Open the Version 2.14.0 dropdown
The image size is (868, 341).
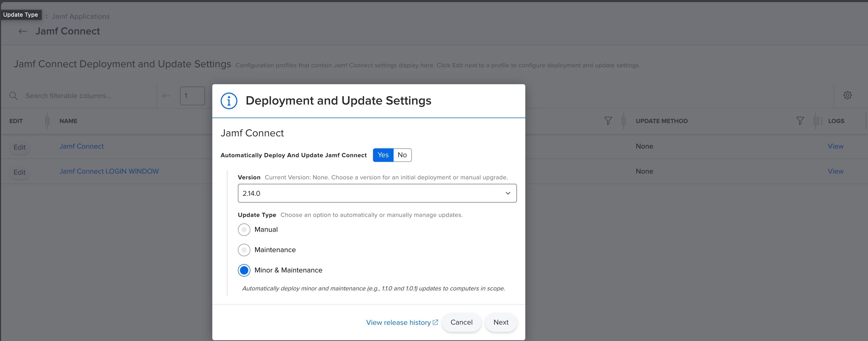(x=377, y=193)
